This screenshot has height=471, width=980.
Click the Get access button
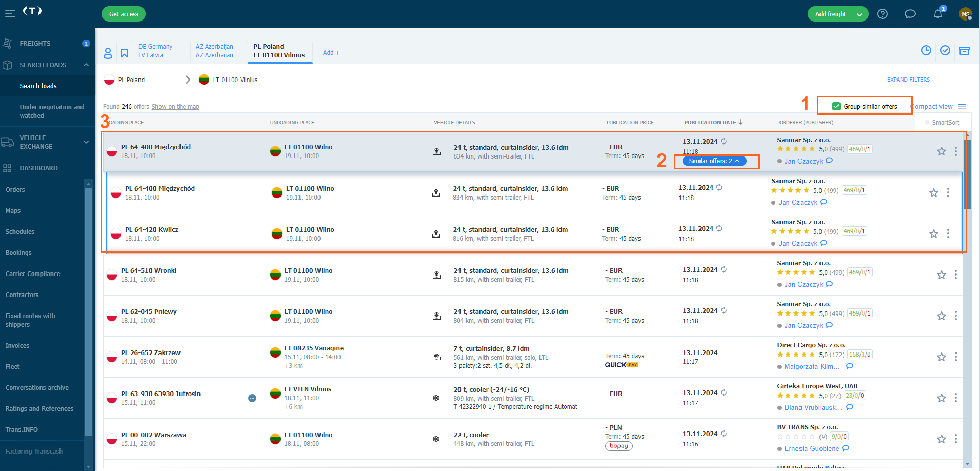[x=124, y=14]
